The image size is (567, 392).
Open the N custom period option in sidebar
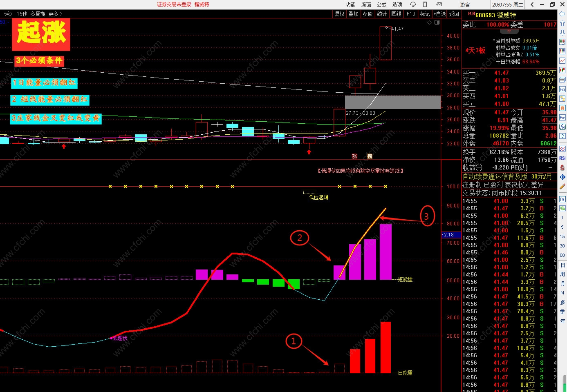(x=562, y=293)
